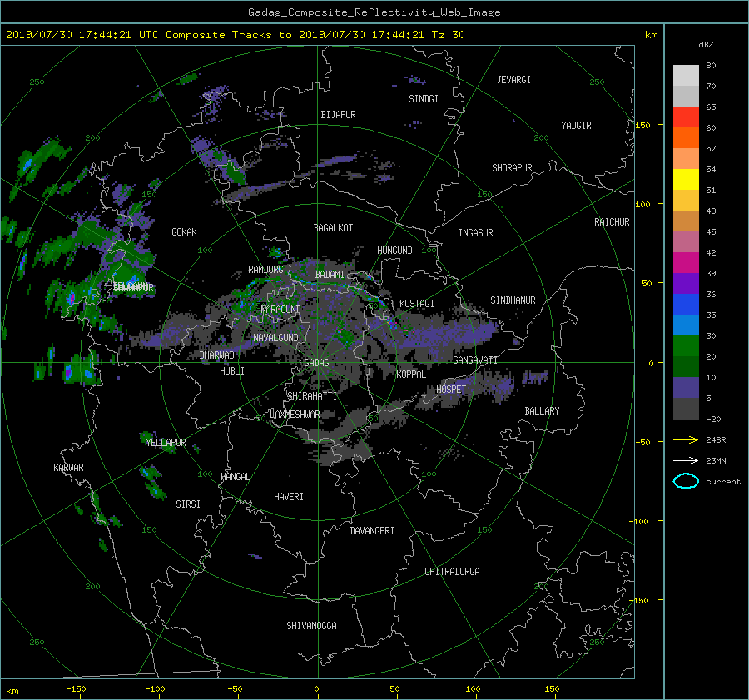Click the 24SR legend text
This screenshot has width=749, height=700.
[x=716, y=440]
